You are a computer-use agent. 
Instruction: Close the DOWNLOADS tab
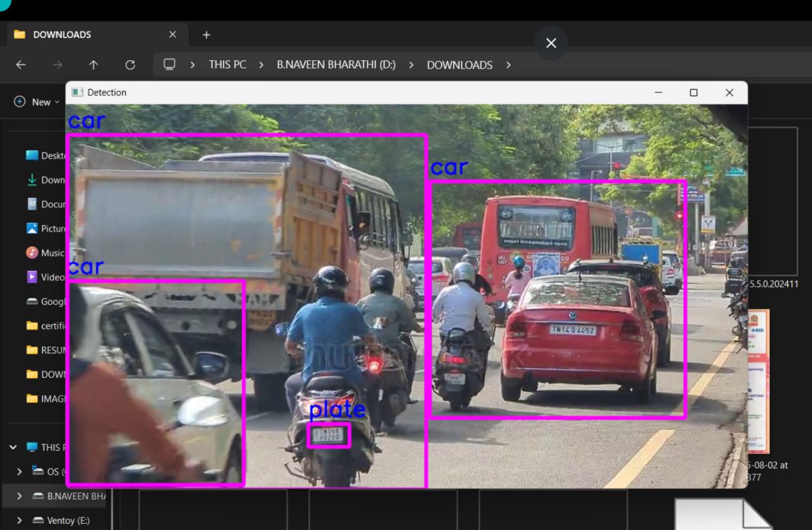tap(173, 34)
